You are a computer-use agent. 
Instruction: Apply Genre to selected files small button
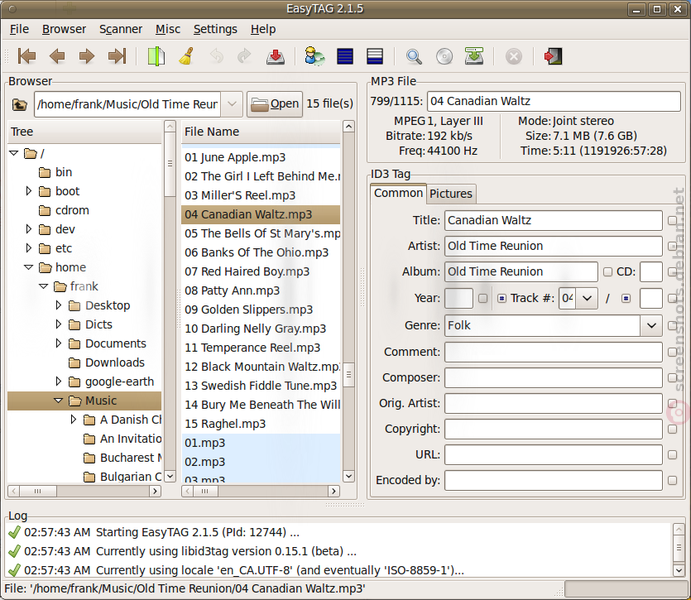[672, 326]
